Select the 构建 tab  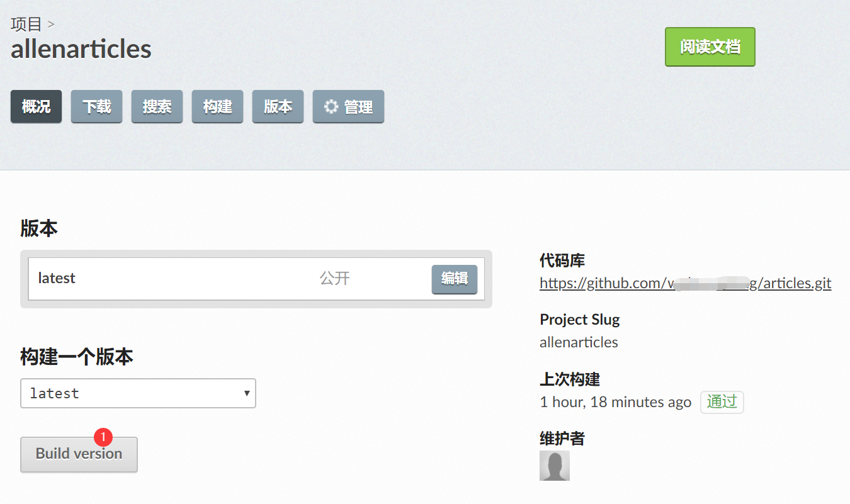click(x=217, y=107)
